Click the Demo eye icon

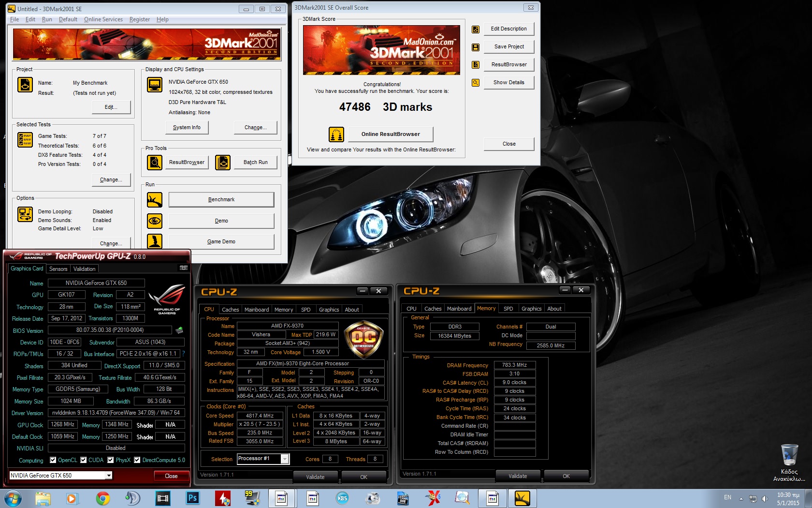[x=155, y=221]
